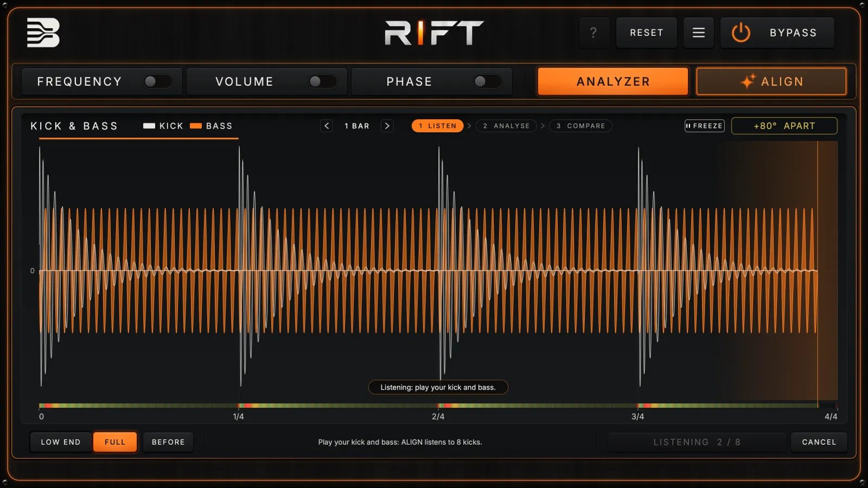Click the RESET button
Viewport: 868px width, 488px height.
(647, 33)
